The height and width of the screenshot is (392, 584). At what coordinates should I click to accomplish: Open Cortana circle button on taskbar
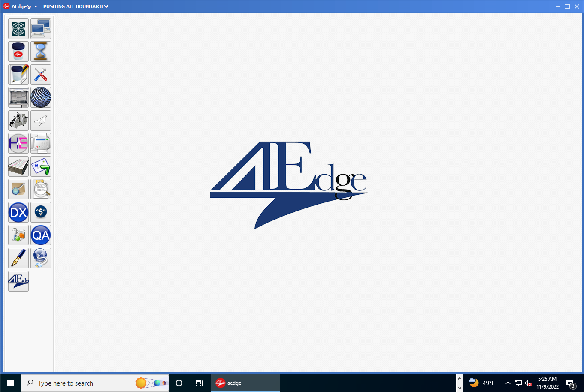pos(179,383)
